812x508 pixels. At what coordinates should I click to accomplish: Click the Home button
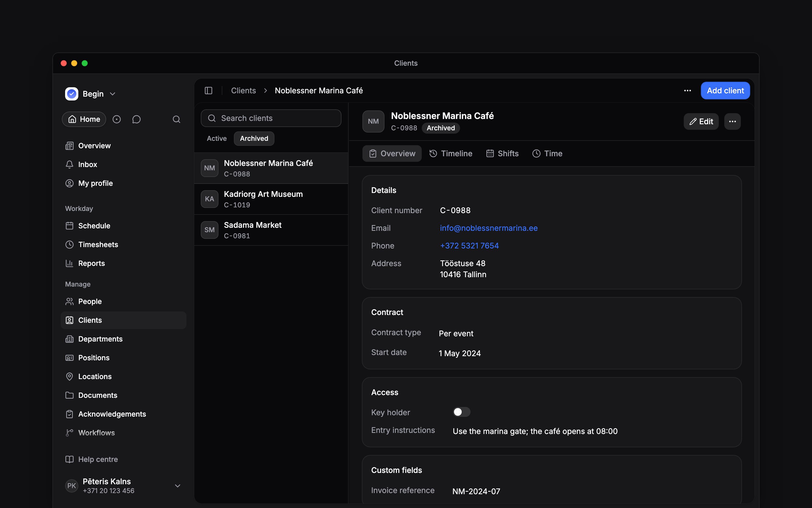click(x=84, y=119)
